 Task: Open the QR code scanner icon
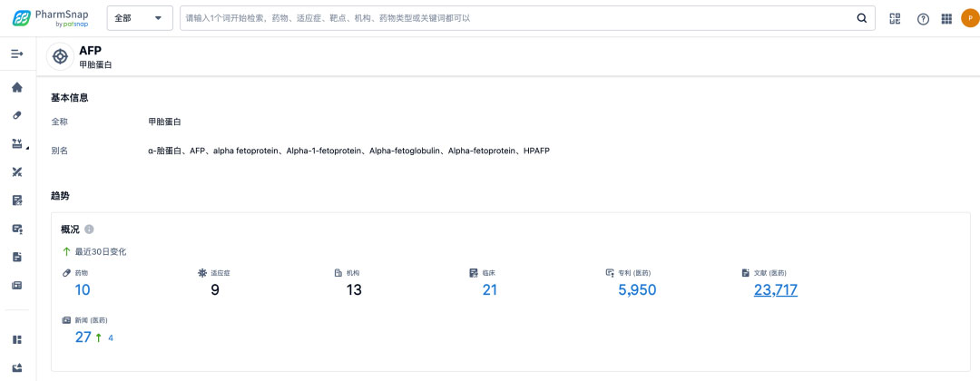coord(895,18)
